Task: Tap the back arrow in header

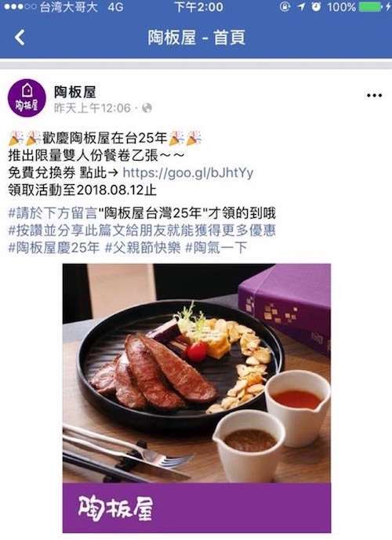Action: point(20,38)
